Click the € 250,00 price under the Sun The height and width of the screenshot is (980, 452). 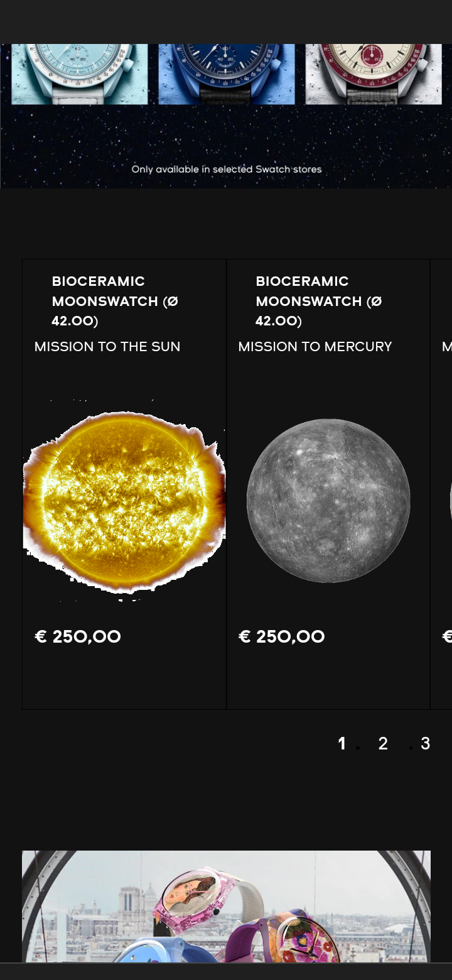pyautogui.click(x=78, y=637)
